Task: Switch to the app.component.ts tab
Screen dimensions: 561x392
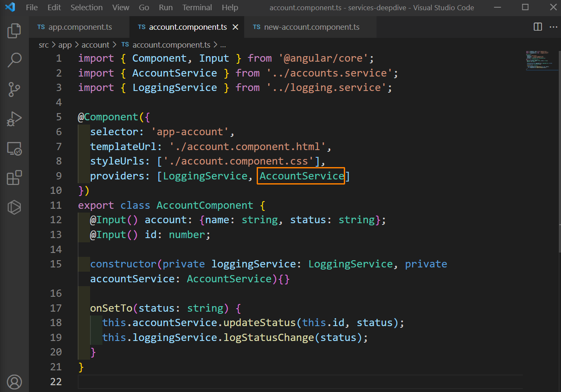Action: [79, 27]
